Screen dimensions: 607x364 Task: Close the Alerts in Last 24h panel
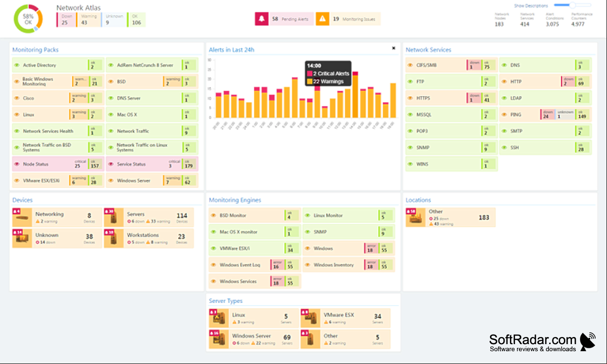(393, 48)
